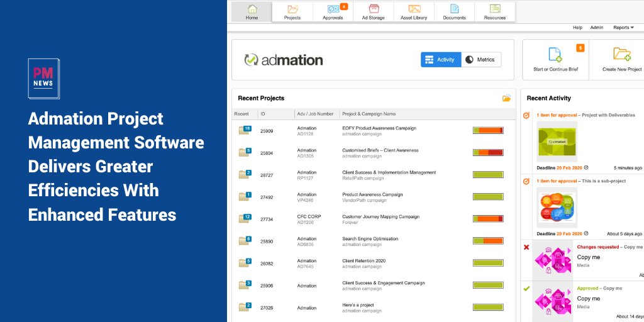
Task: Open the Resources tab
Action: click(494, 11)
